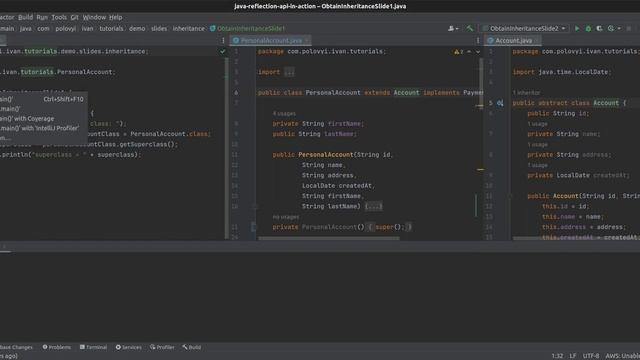
Task: Click the 'slides' breadcrumb
Action: pos(159,29)
